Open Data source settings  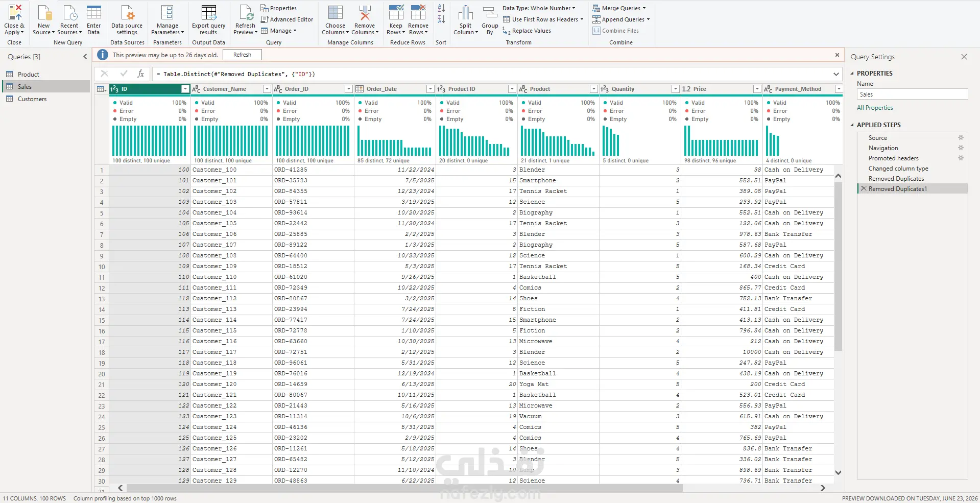127,20
